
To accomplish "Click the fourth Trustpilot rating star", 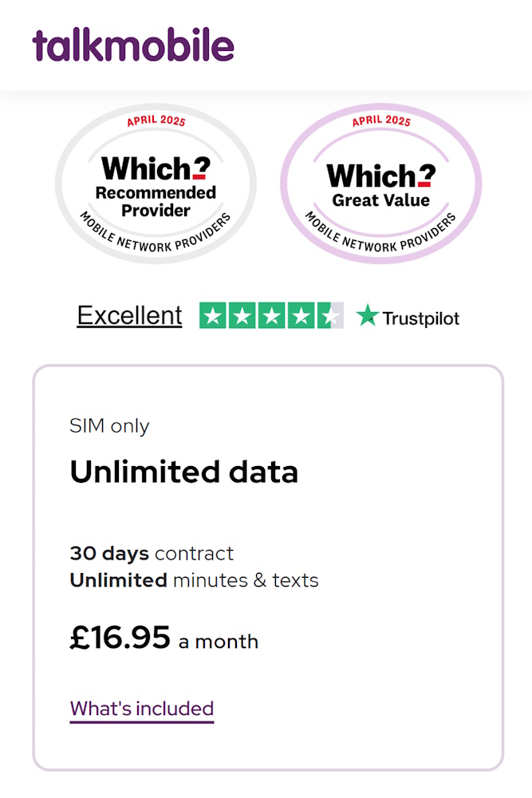I will (301, 316).
